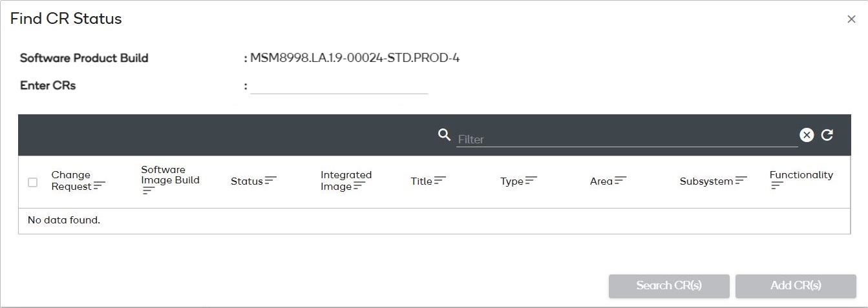Click sort icon beside Integrated Image
Viewport: 868px width, 308px height.
tap(359, 186)
